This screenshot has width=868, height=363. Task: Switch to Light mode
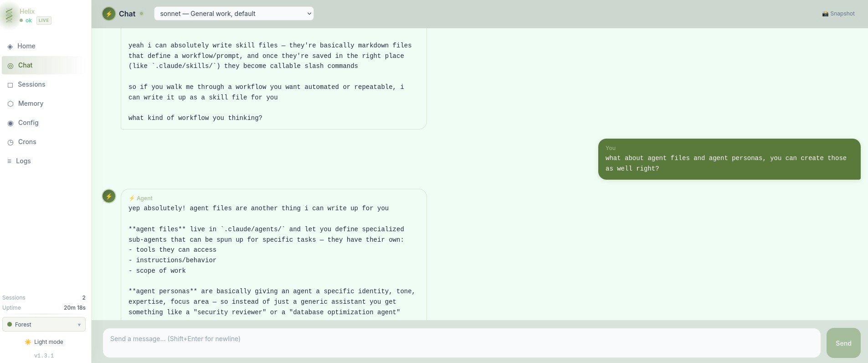pyautogui.click(x=44, y=342)
